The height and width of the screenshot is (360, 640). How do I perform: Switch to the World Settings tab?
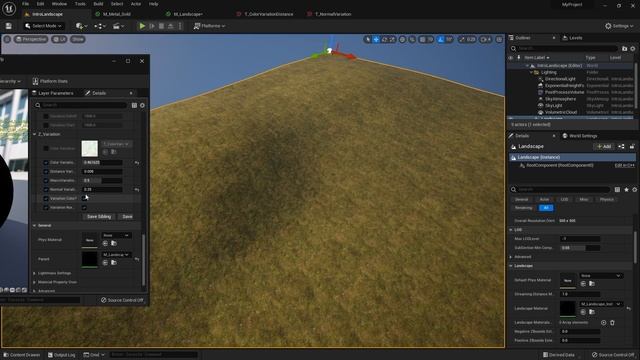pyautogui.click(x=580, y=136)
